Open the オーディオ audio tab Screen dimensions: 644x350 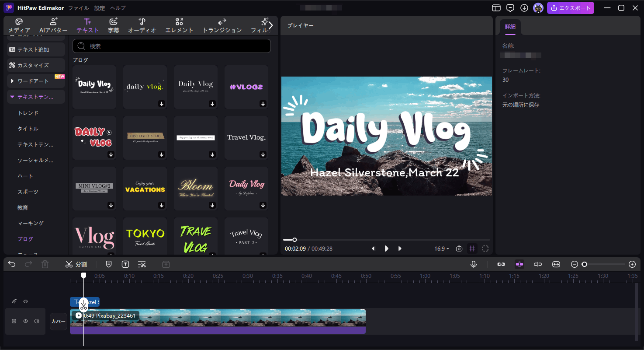142,26
